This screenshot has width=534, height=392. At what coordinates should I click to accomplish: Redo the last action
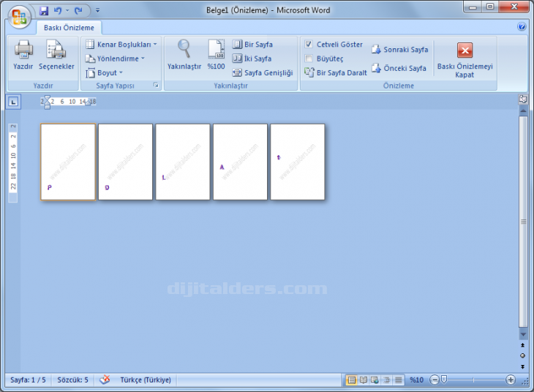79,10
